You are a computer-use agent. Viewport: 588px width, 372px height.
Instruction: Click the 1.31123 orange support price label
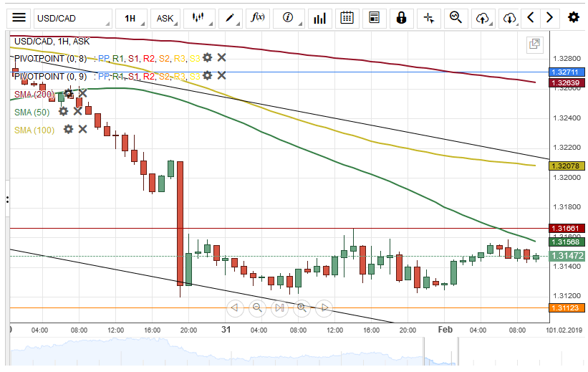tap(567, 307)
